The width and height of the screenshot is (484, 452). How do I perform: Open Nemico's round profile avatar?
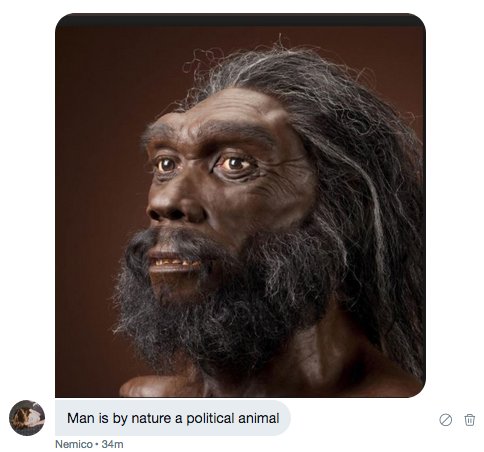(27, 418)
